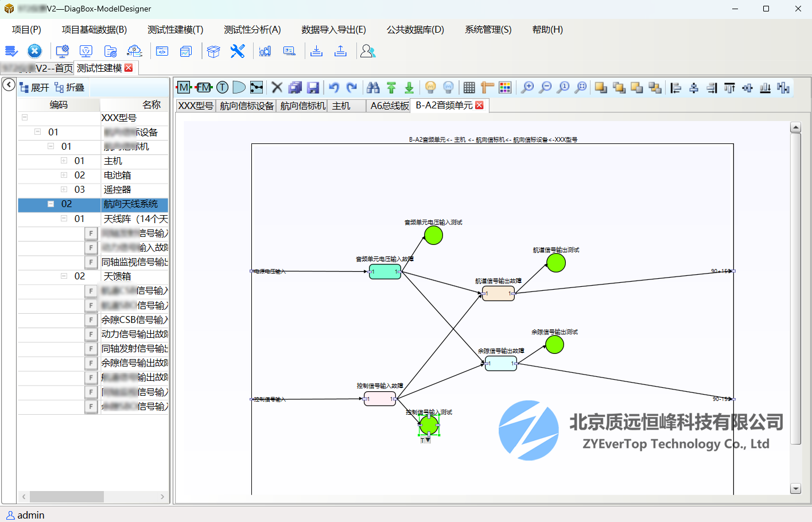The width and height of the screenshot is (812, 522).
Task: Click the copy icon in diagram toolbar
Action: 295,87
